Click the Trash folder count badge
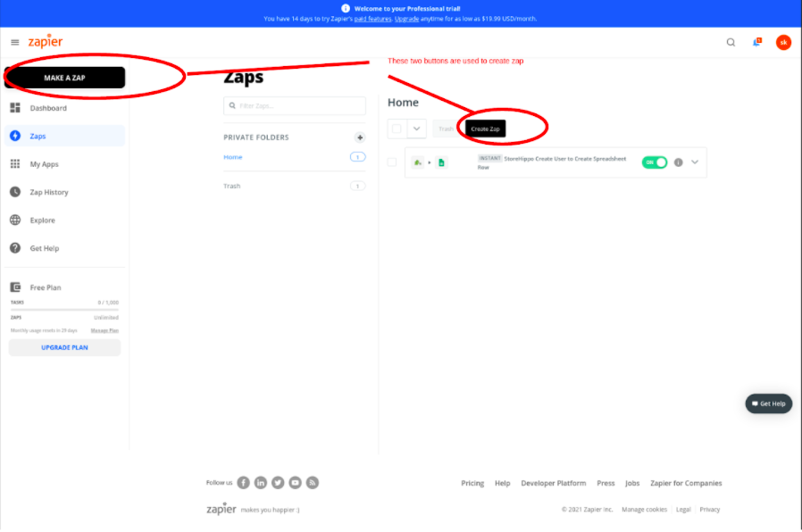 tap(357, 186)
